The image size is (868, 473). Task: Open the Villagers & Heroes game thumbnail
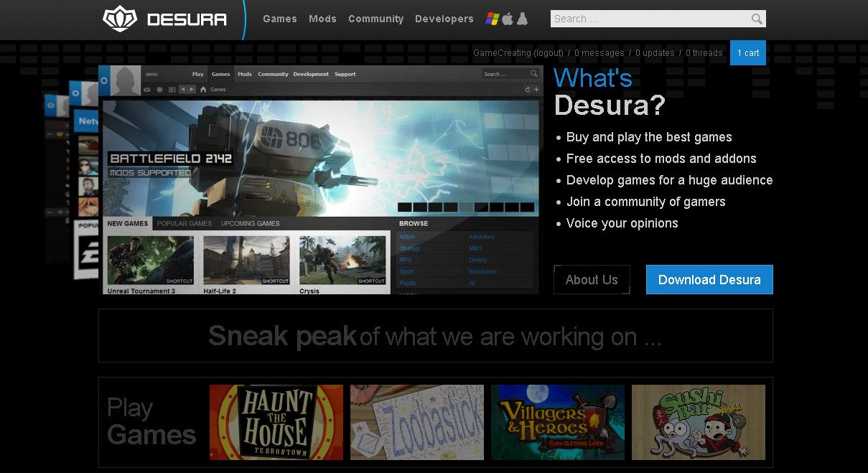click(x=558, y=423)
